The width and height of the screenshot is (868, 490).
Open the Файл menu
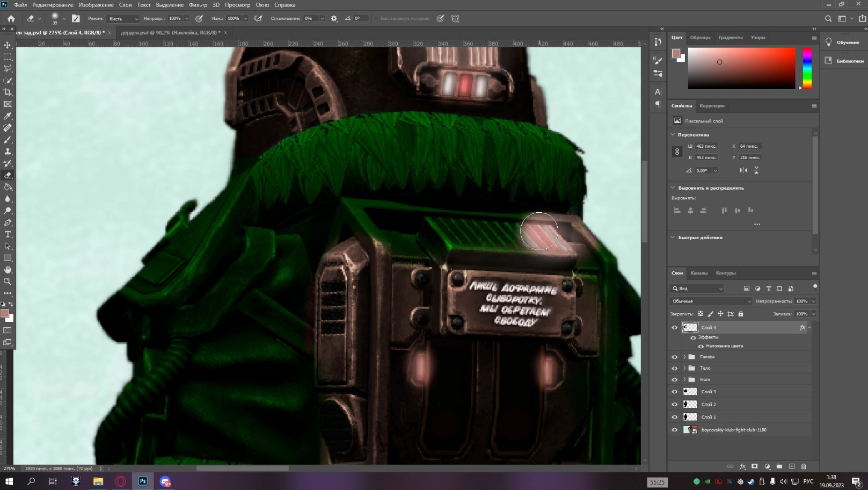point(20,5)
